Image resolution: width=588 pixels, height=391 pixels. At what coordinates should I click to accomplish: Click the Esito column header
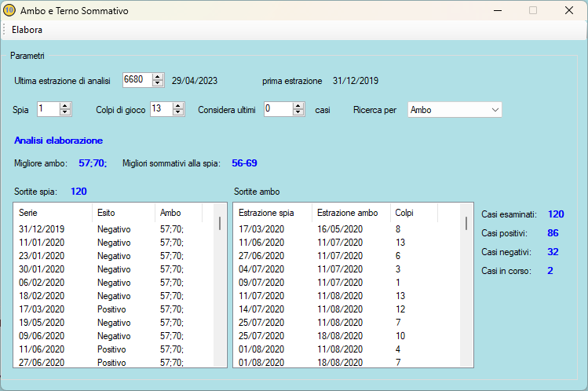tap(123, 213)
